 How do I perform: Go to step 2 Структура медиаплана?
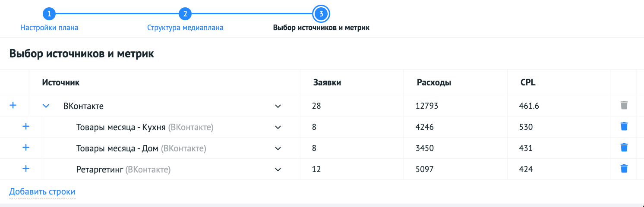[x=185, y=14]
